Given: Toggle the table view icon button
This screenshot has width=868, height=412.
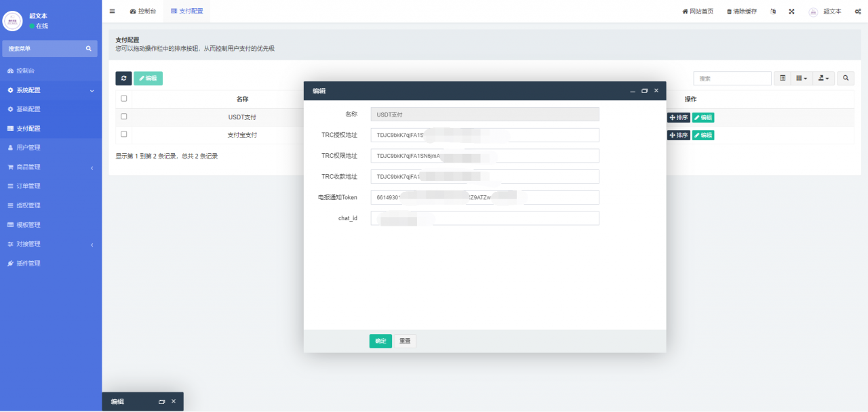Looking at the screenshot, I should 783,79.
